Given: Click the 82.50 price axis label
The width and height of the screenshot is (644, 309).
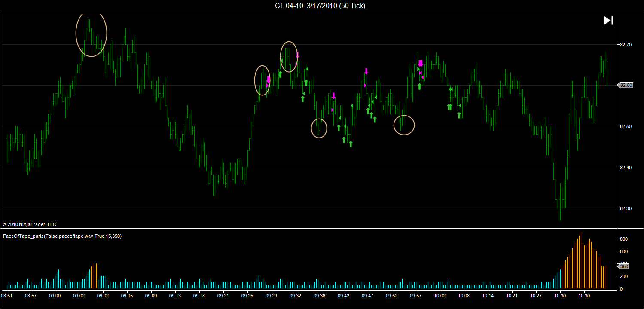Looking at the screenshot, I should pyautogui.click(x=625, y=126).
